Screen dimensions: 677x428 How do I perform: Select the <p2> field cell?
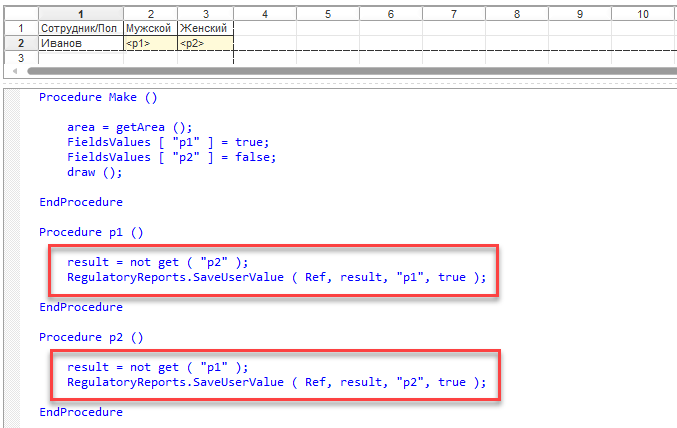tap(205, 44)
